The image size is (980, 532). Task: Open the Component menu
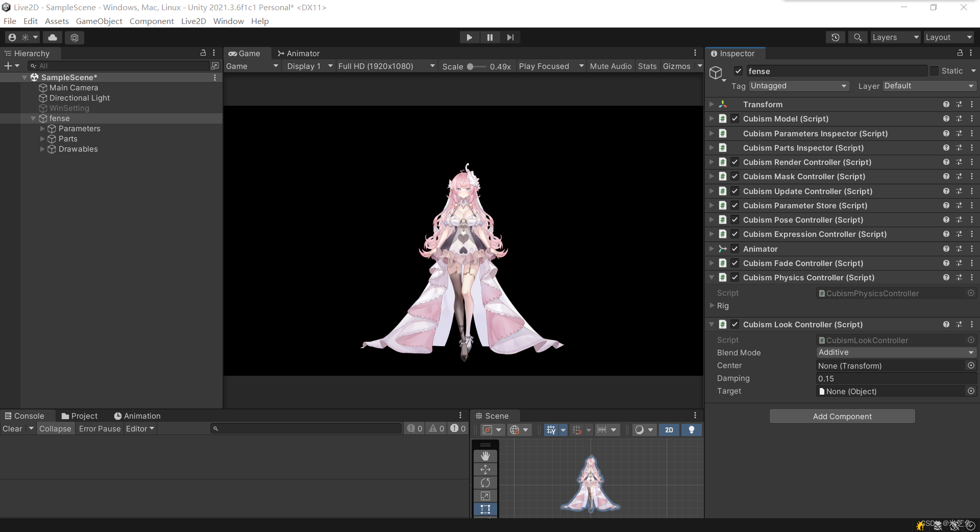[152, 21]
